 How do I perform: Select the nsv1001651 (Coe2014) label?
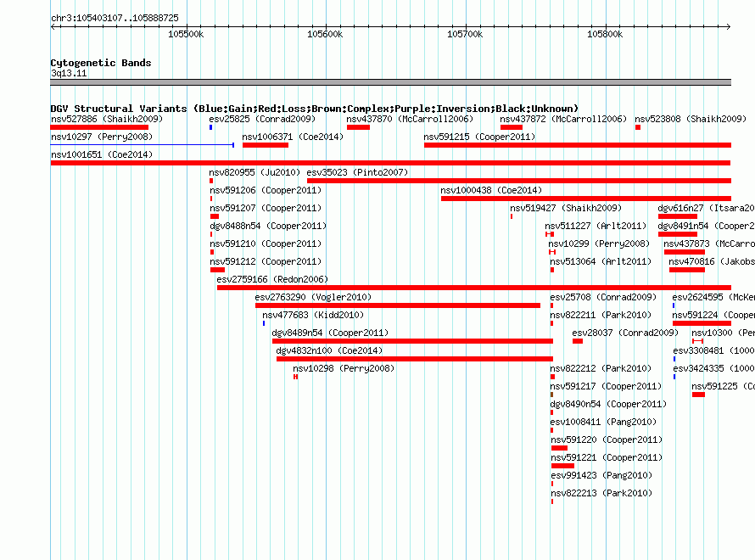102,154
